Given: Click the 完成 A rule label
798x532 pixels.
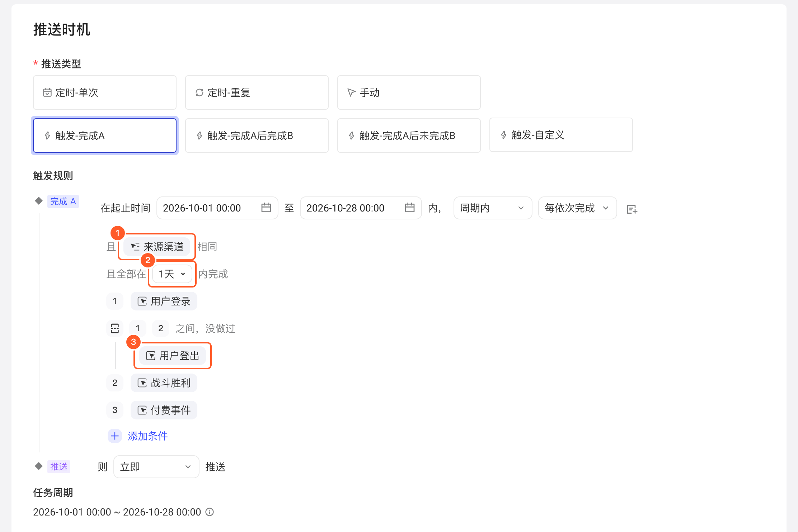Looking at the screenshot, I should coord(63,201).
